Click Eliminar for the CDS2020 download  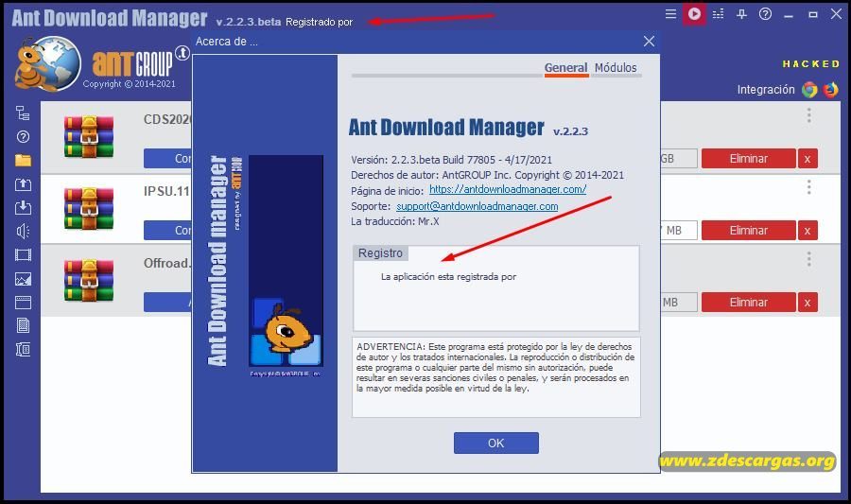pyautogui.click(x=749, y=159)
